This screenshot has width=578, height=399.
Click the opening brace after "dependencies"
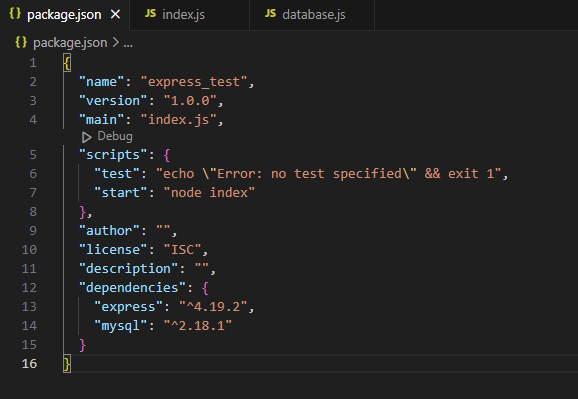[x=205, y=288]
